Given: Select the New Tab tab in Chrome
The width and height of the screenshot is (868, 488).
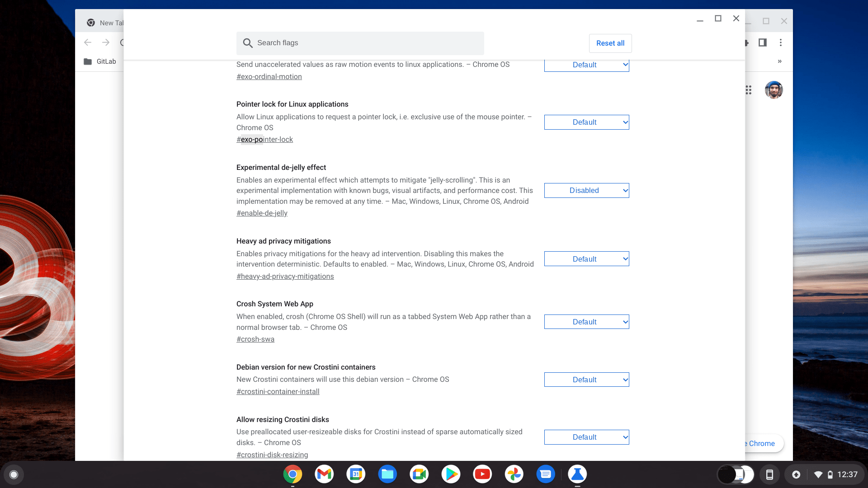Looking at the screenshot, I should (x=104, y=23).
